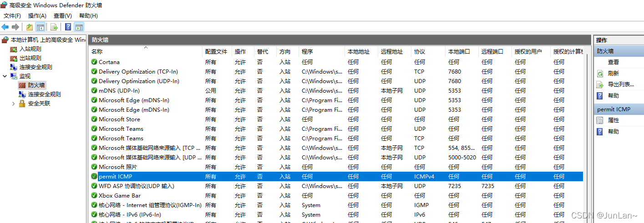Select the top-level 连接安全规则 tree node

pos(36,67)
